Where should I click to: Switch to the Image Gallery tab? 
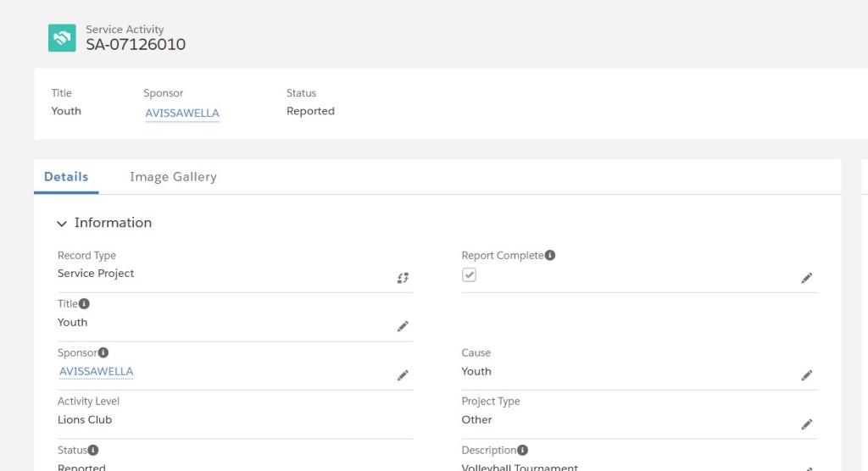click(173, 176)
